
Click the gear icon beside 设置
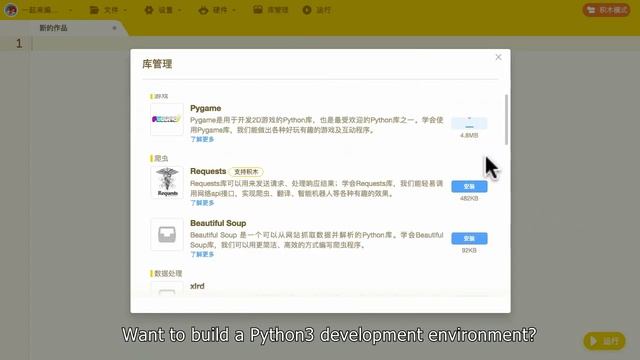coord(149,10)
